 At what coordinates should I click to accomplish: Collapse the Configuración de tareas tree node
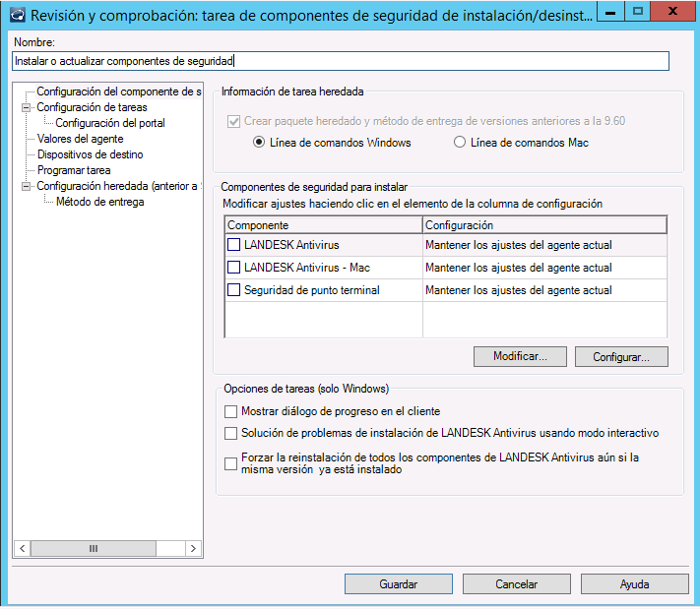coord(27,108)
